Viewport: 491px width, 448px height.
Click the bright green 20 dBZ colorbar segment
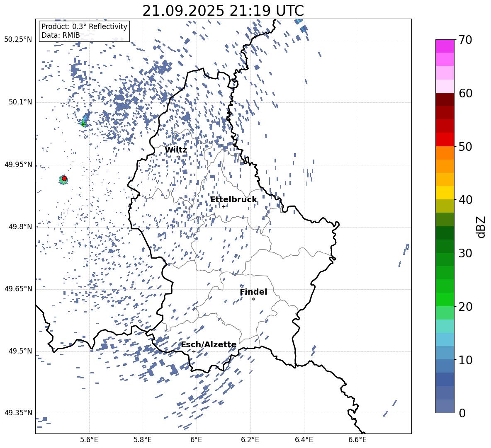(445, 299)
